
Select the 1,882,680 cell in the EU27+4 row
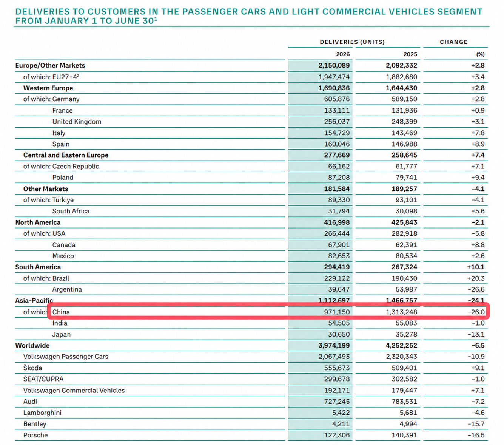(402, 77)
